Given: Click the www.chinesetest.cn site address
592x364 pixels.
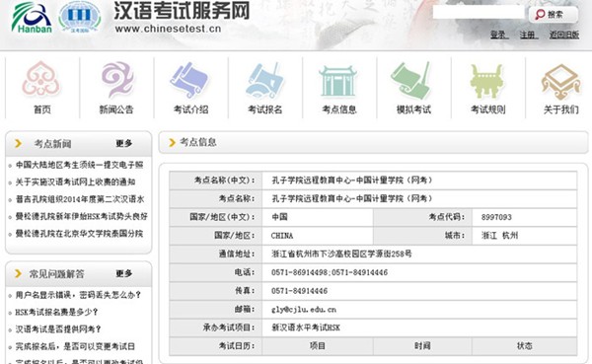Looking at the screenshot, I should pos(168,29).
